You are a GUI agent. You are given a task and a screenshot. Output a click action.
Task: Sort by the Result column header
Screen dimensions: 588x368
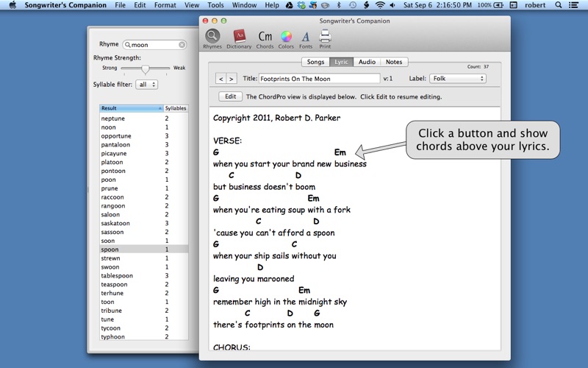[132, 108]
